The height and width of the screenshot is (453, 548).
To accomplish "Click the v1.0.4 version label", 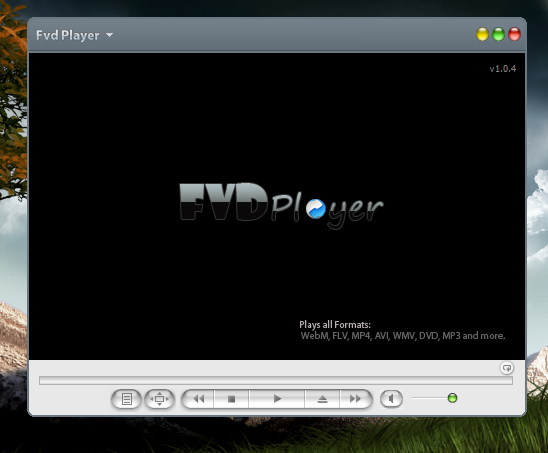I will coord(503,69).
